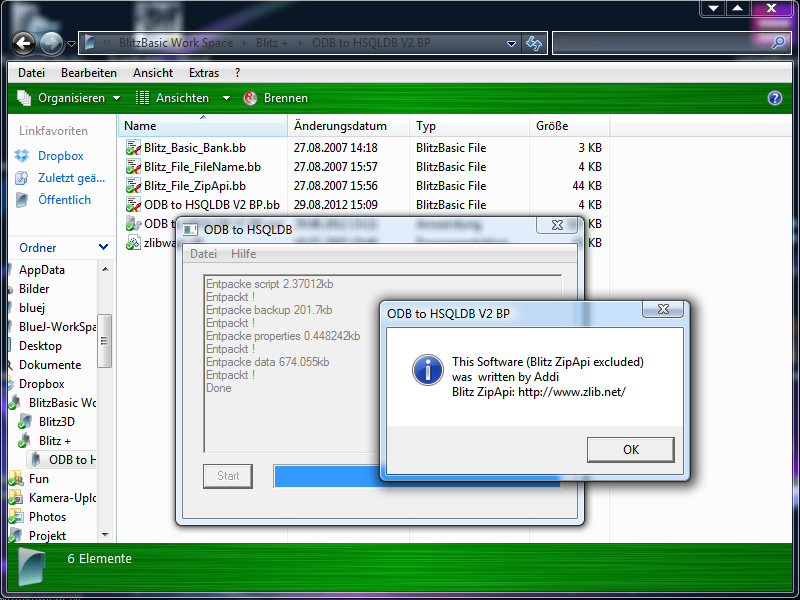Open Zuletzt geä... favorite link
The image size is (800, 600).
click(71, 178)
